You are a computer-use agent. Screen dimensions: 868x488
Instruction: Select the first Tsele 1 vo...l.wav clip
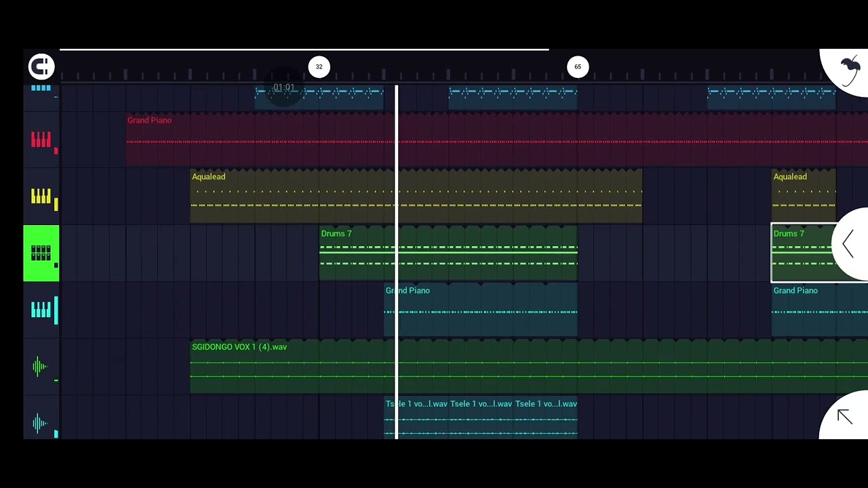pos(416,418)
